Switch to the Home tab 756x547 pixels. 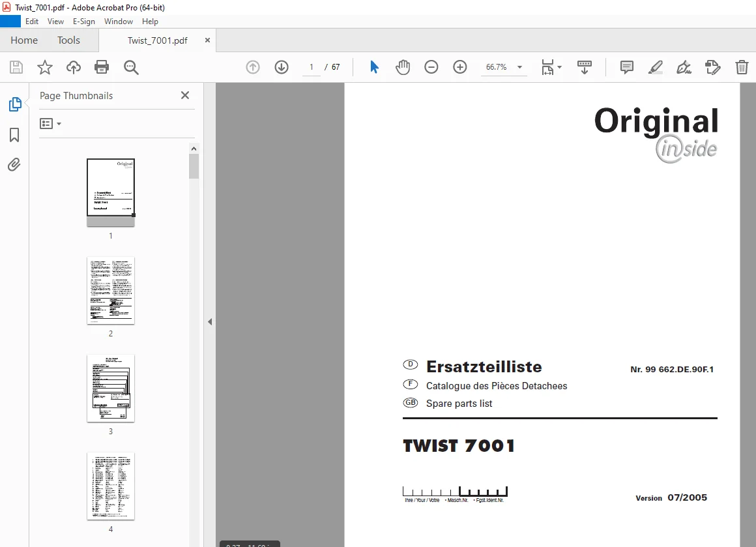[24, 40]
